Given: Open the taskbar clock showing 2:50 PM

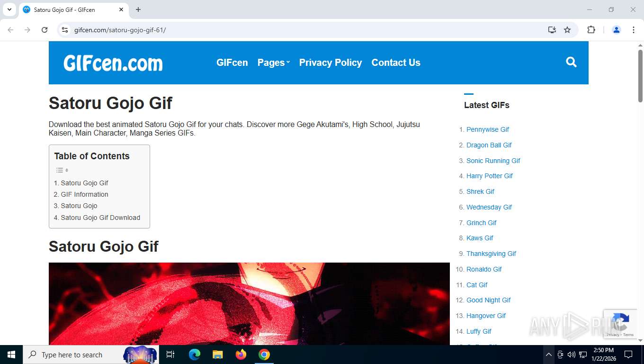Looking at the screenshot, I should click(x=603, y=355).
